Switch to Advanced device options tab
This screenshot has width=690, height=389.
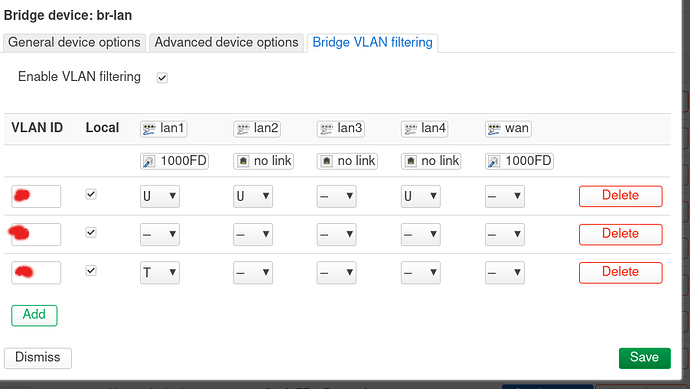tap(226, 43)
